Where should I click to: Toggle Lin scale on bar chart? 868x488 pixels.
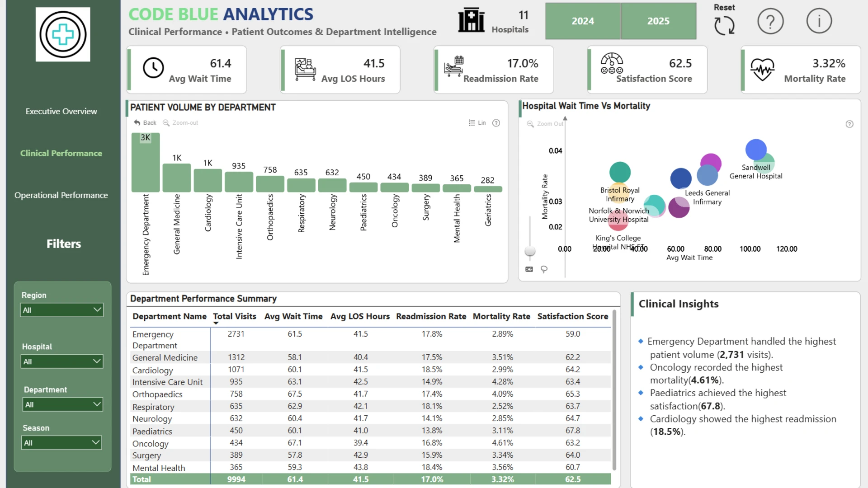(477, 123)
